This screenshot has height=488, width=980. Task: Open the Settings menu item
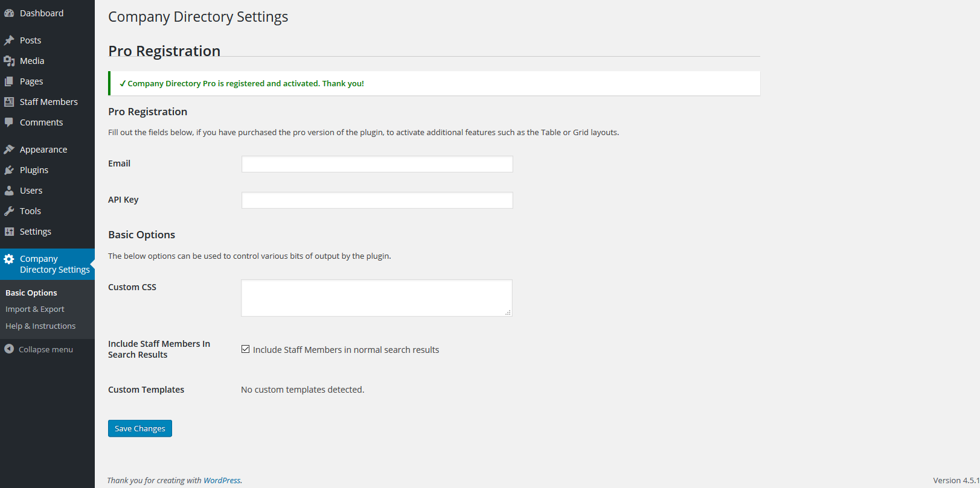(x=35, y=232)
